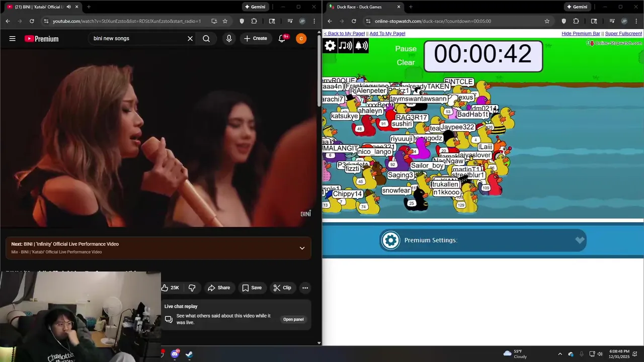The image size is (644, 362).
Task: Open Duck Race settings gear
Action: [x=330, y=46]
